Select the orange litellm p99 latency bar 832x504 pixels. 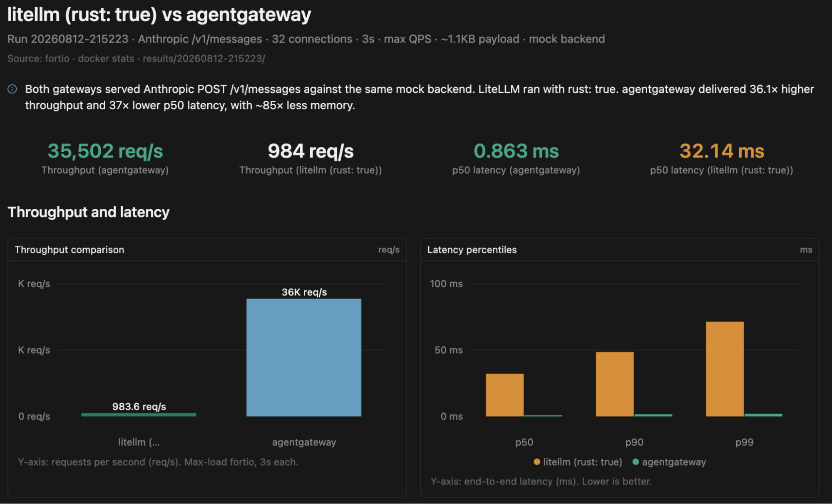tap(725, 369)
